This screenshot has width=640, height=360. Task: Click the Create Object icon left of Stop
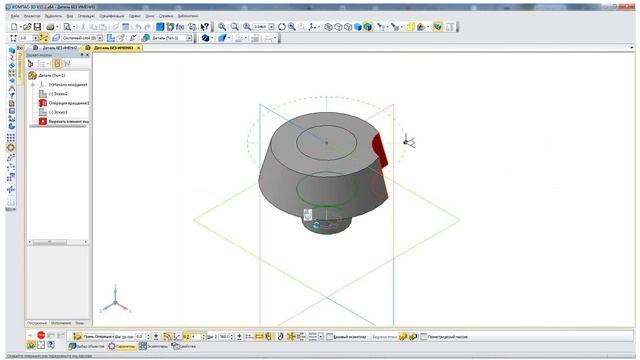31,336
